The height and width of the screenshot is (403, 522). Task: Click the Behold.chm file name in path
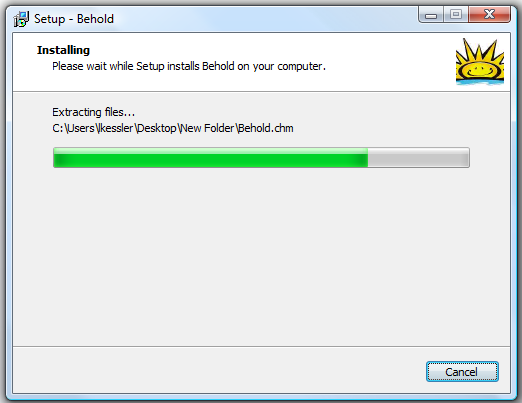pyautogui.click(x=266, y=128)
